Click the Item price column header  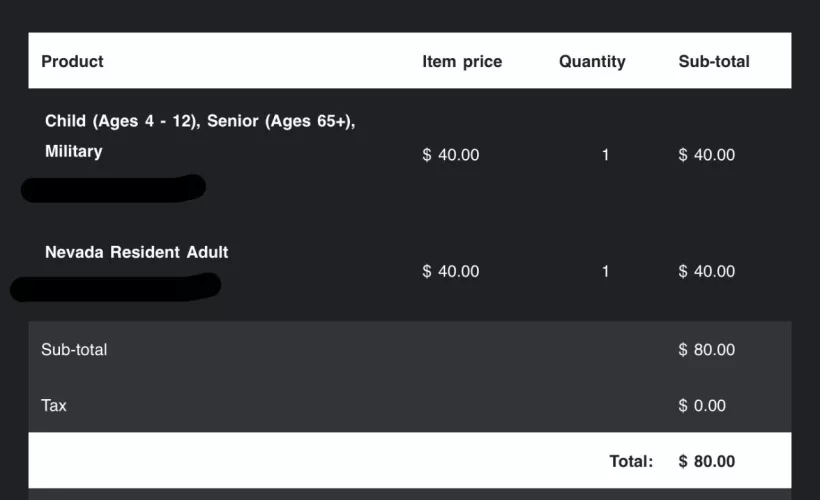462,61
